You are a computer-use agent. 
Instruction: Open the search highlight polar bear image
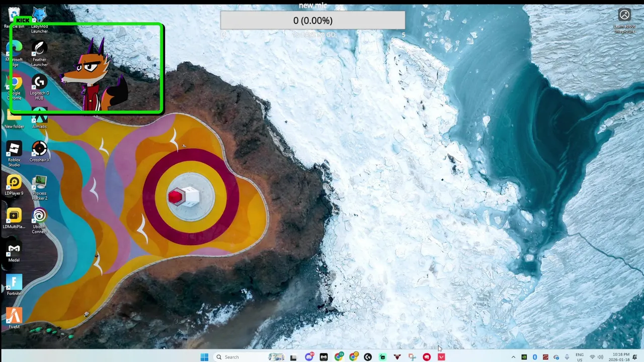[276, 357]
